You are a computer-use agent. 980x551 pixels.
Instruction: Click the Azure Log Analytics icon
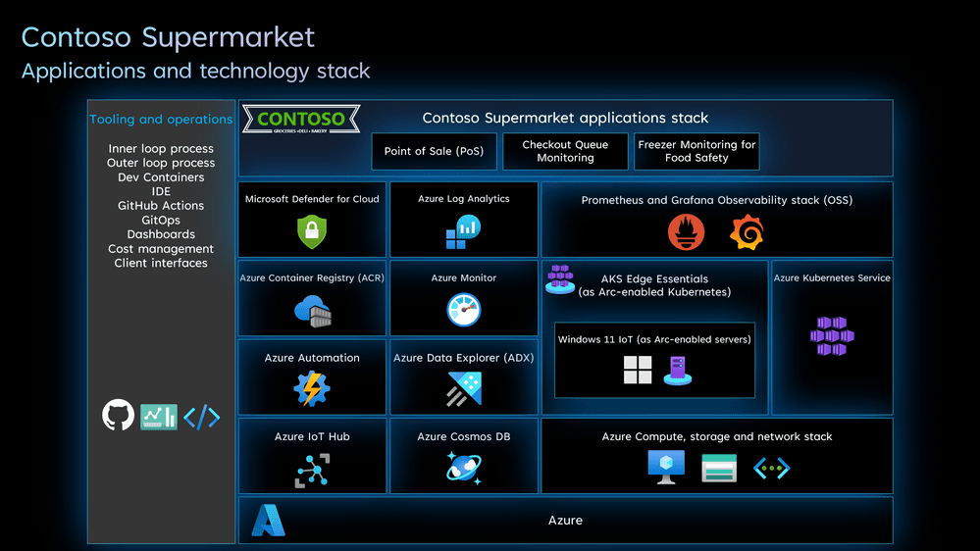[x=463, y=231]
